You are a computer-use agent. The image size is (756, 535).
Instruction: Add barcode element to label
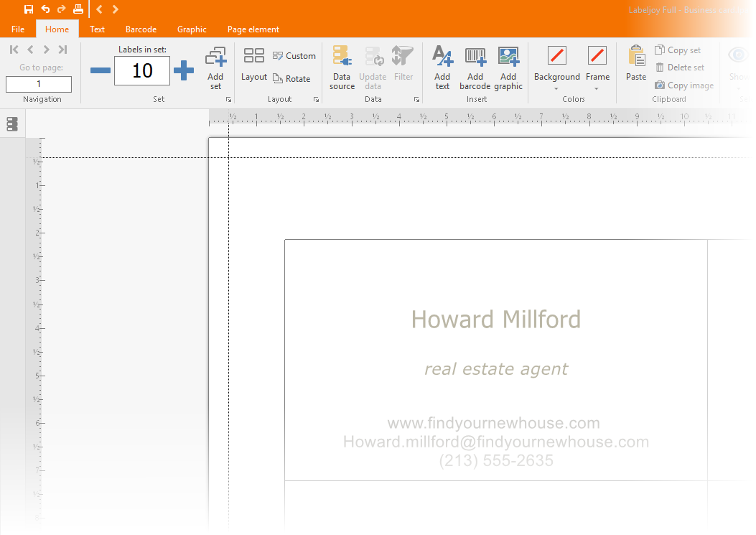[x=475, y=68]
